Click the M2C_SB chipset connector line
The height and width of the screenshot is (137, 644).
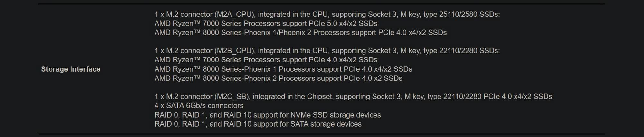pos(353,97)
